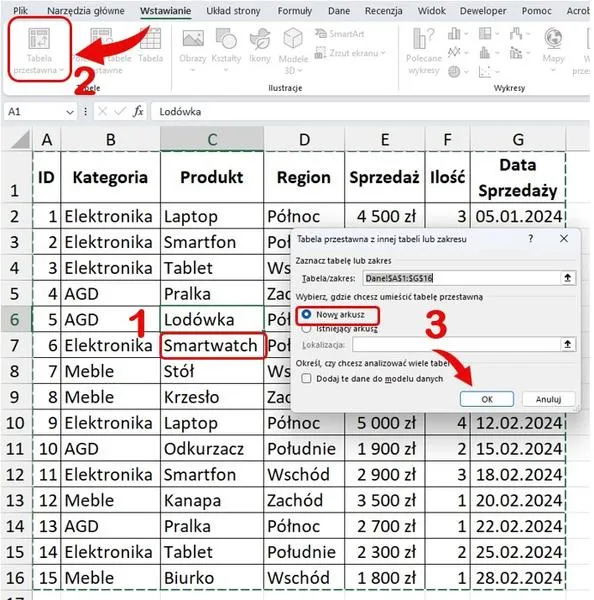Insert a line chart

(x=454, y=52)
